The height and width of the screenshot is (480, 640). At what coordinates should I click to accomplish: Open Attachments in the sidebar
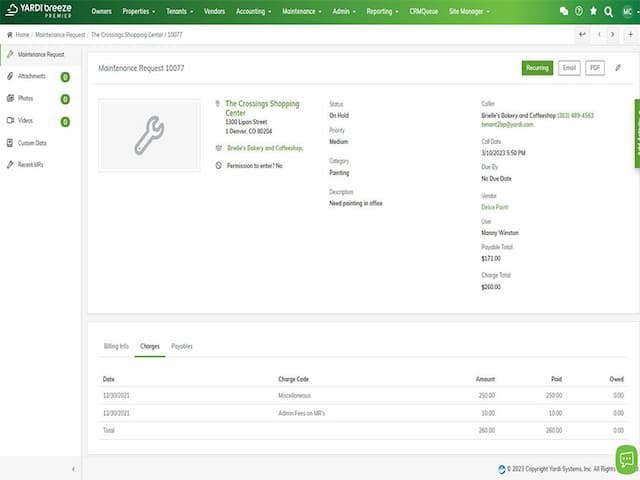(x=32, y=76)
